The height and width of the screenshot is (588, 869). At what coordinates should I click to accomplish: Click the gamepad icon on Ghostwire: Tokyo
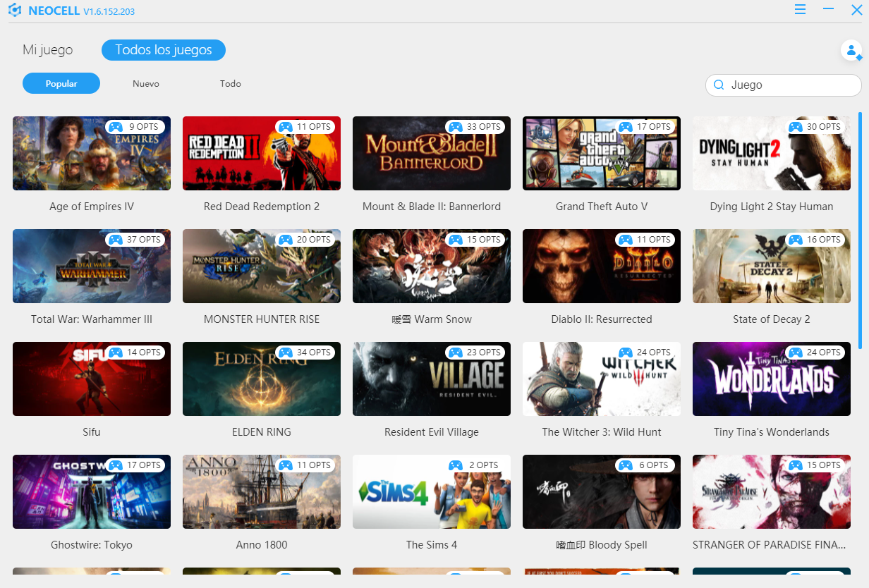coord(116,465)
